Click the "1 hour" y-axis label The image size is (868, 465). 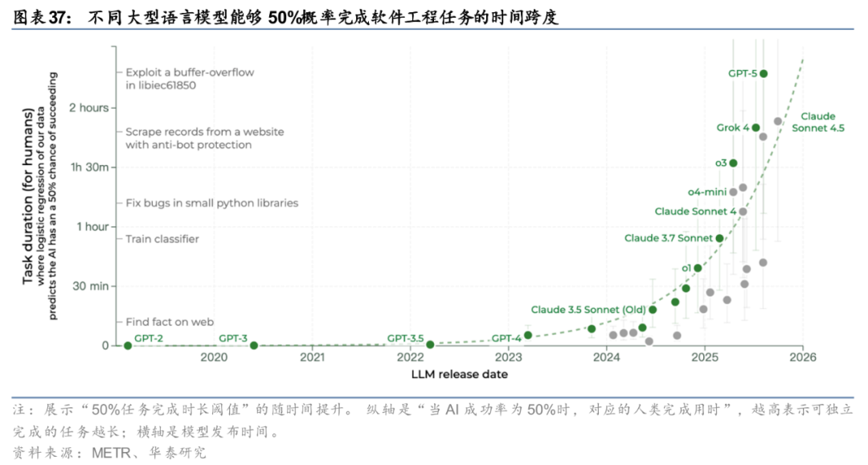(x=92, y=227)
